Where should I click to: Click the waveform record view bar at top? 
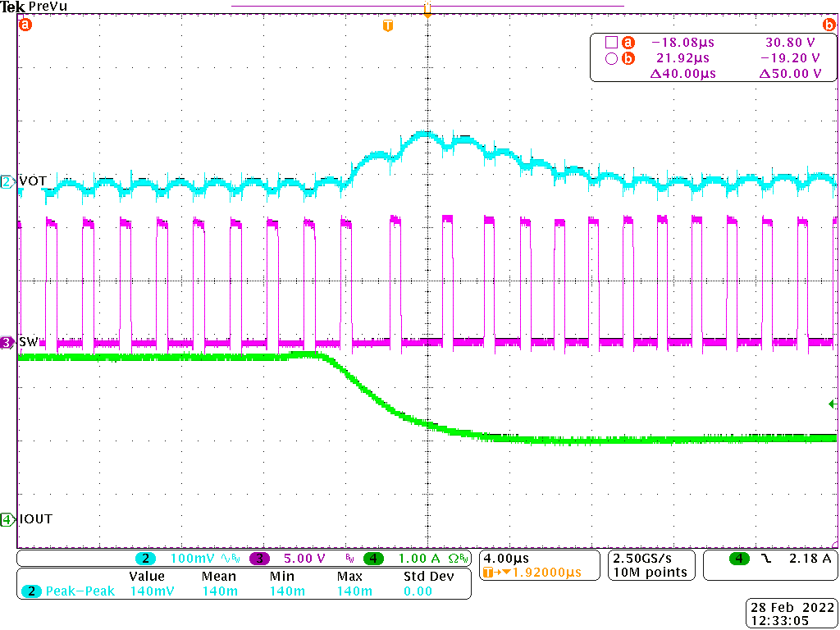click(427, 7)
